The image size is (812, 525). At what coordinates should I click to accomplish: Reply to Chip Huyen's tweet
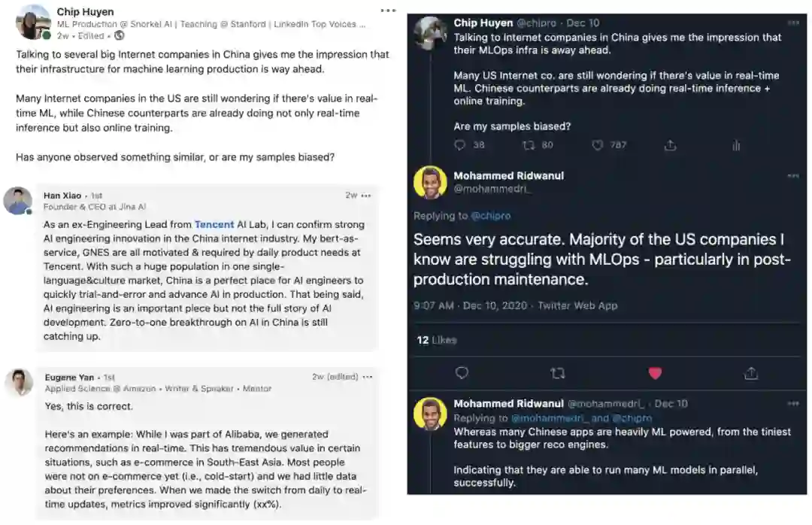click(x=460, y=145)
